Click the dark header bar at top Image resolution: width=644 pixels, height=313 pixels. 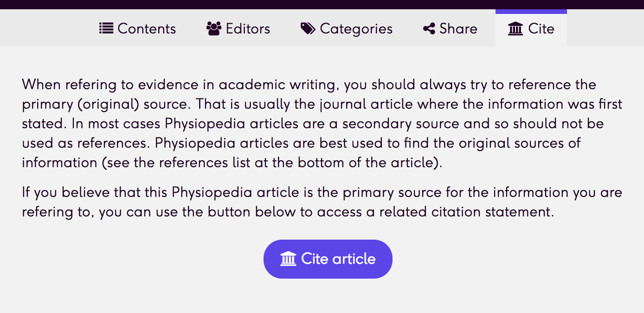click(x=322, y=5)
